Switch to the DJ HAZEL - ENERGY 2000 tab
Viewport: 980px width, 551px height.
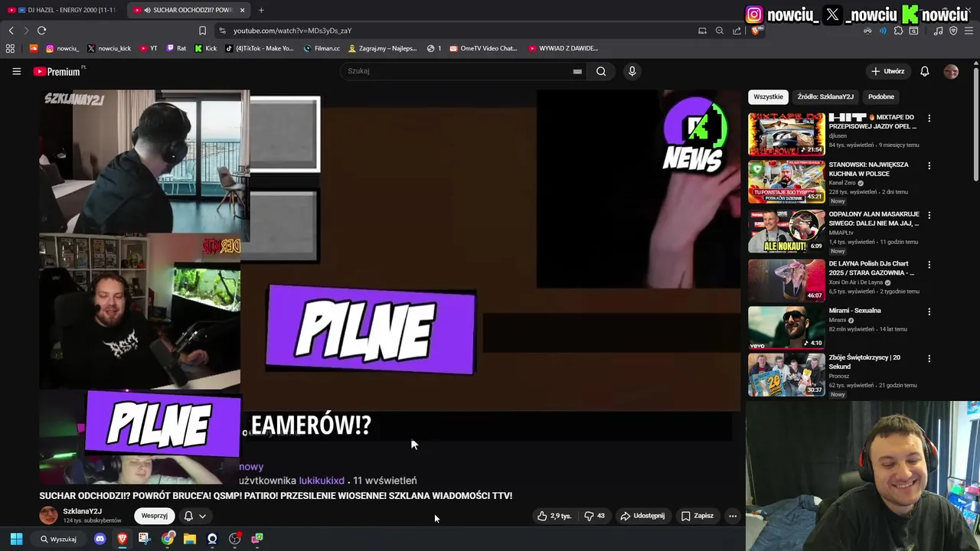[63, 10]
